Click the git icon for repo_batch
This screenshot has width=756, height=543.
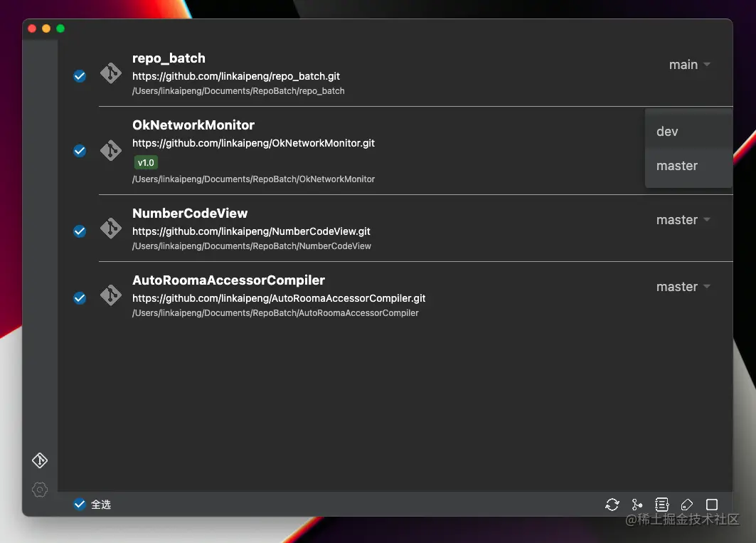click(110, 73)
